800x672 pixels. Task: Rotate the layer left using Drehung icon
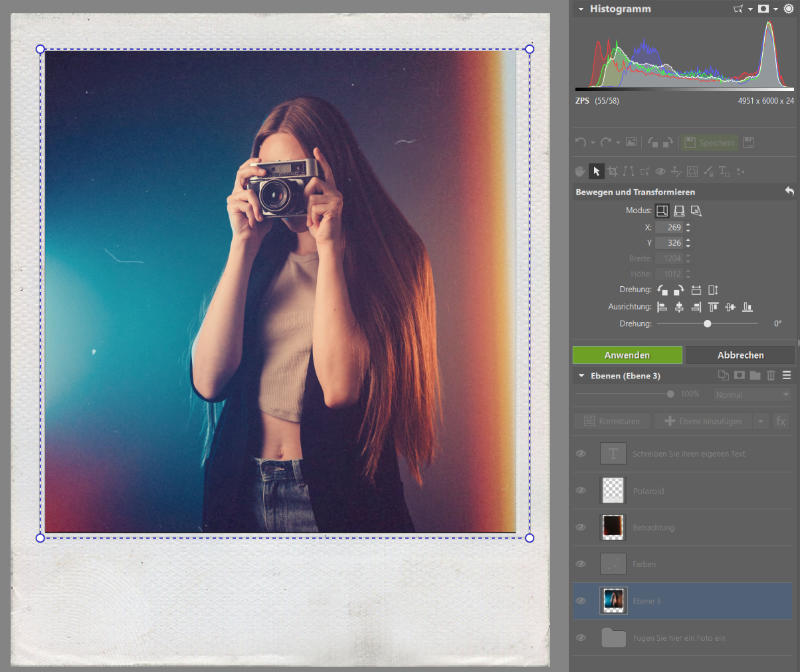[x=662, y=290]
